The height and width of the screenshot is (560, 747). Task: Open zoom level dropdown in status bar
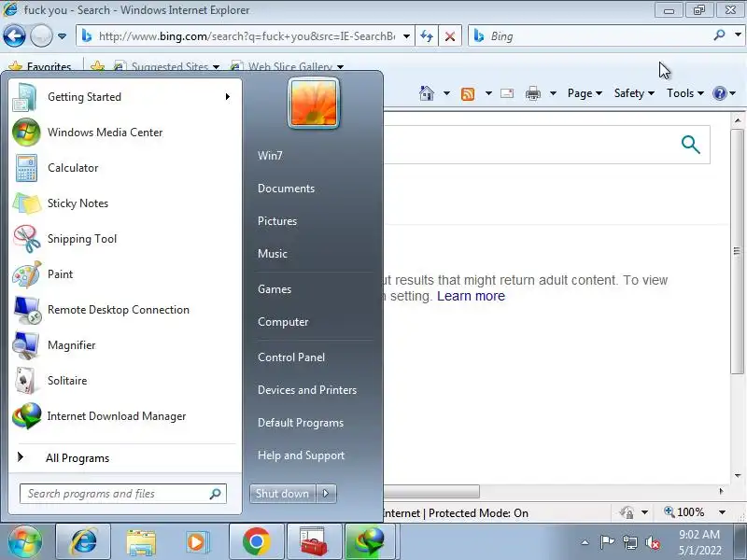click(722, 512)
